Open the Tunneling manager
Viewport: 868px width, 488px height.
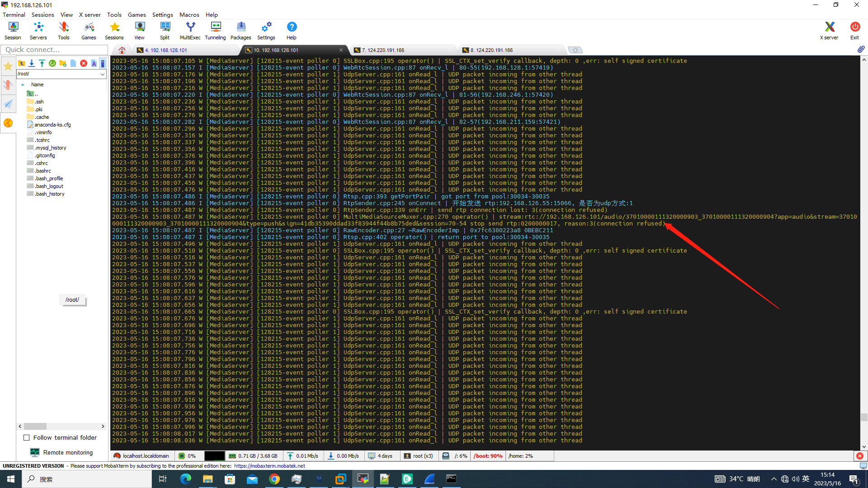click(x=215, y=30)
